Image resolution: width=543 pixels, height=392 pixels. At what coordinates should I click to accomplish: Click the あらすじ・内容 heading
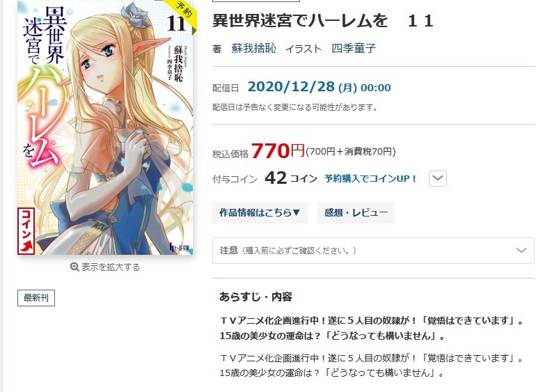point(256,297)
